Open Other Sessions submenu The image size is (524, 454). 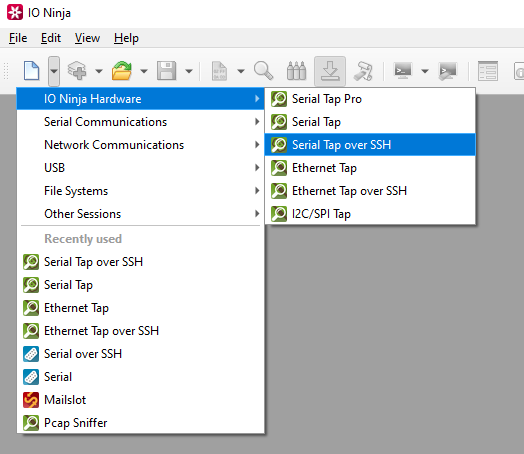coord(140,214)
